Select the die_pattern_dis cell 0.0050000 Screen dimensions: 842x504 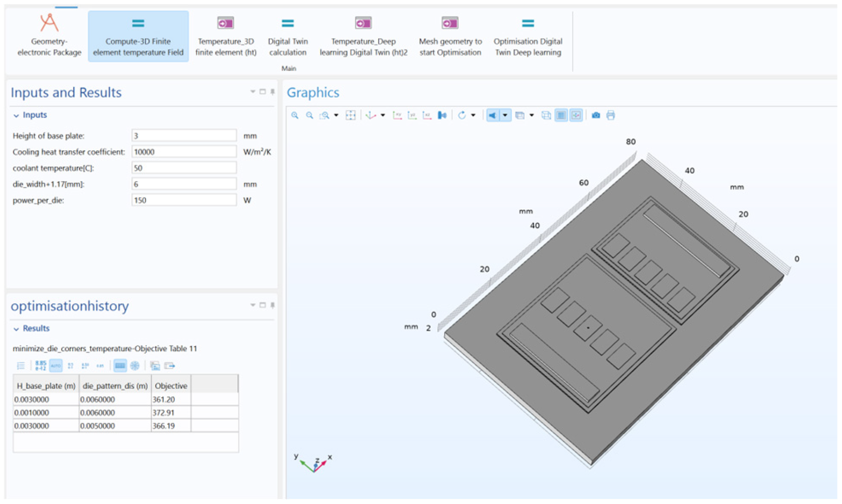point(115,426)
